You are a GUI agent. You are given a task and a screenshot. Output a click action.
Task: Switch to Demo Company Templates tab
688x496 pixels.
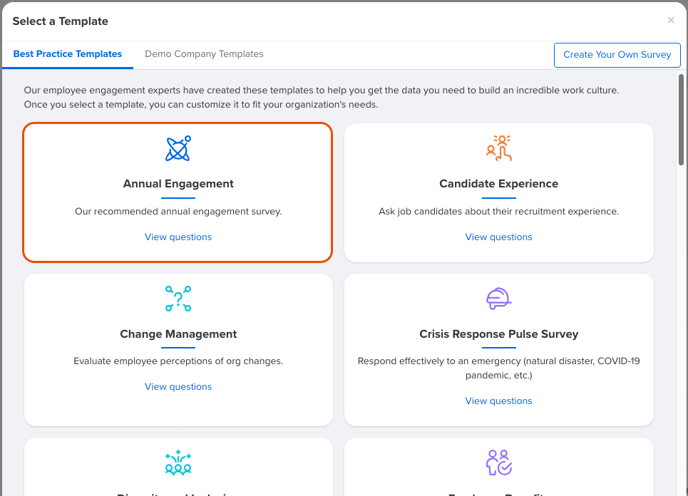click(x=204, y=54)
